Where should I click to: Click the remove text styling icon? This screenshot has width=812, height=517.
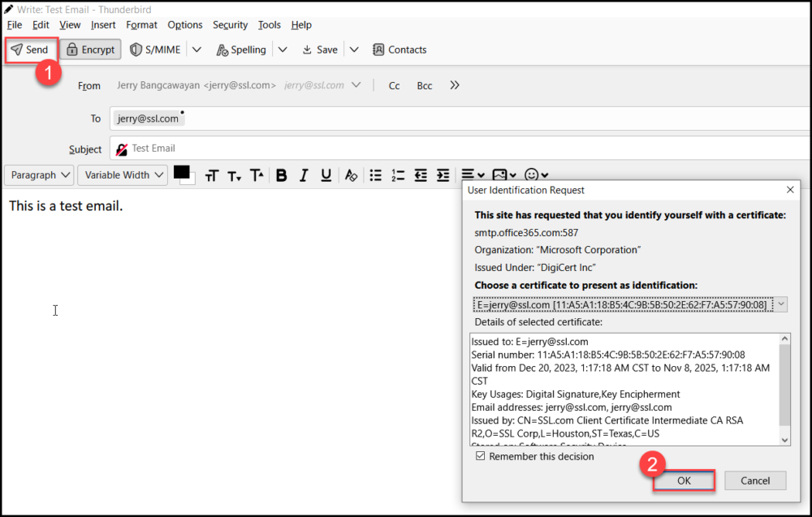tap(351, 175)
